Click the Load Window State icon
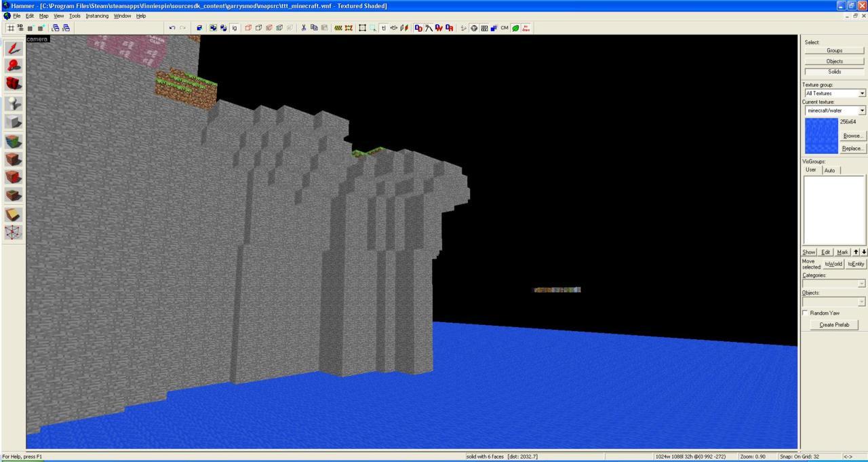The height and width of the screenshot is (462, 868). pyautogui.click(x=56, y=28)
